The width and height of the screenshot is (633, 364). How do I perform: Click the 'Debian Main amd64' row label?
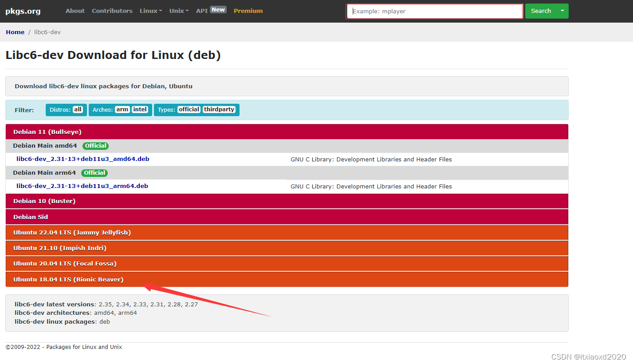point(45,145)
